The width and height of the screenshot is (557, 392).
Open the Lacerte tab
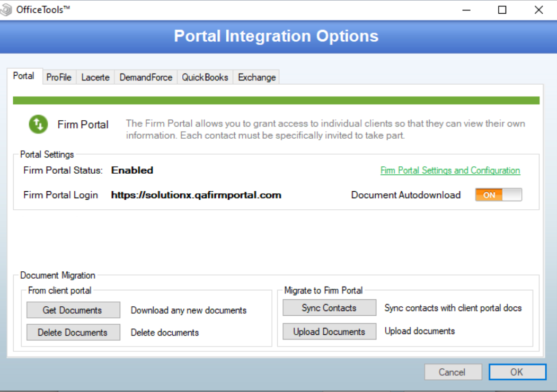point(95,77)
